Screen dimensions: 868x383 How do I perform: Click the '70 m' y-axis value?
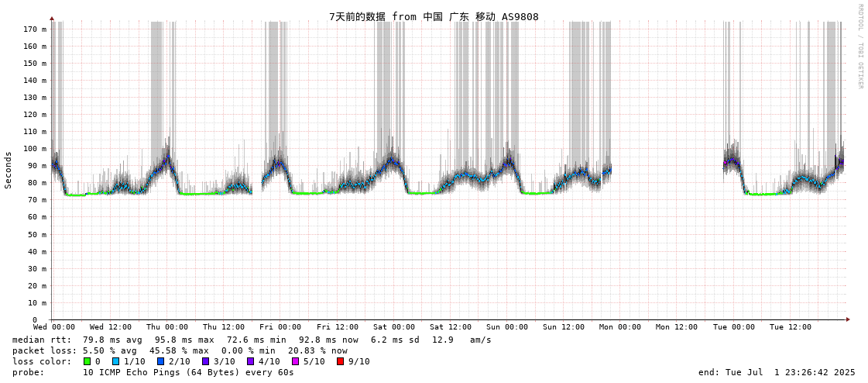point(38,200)
